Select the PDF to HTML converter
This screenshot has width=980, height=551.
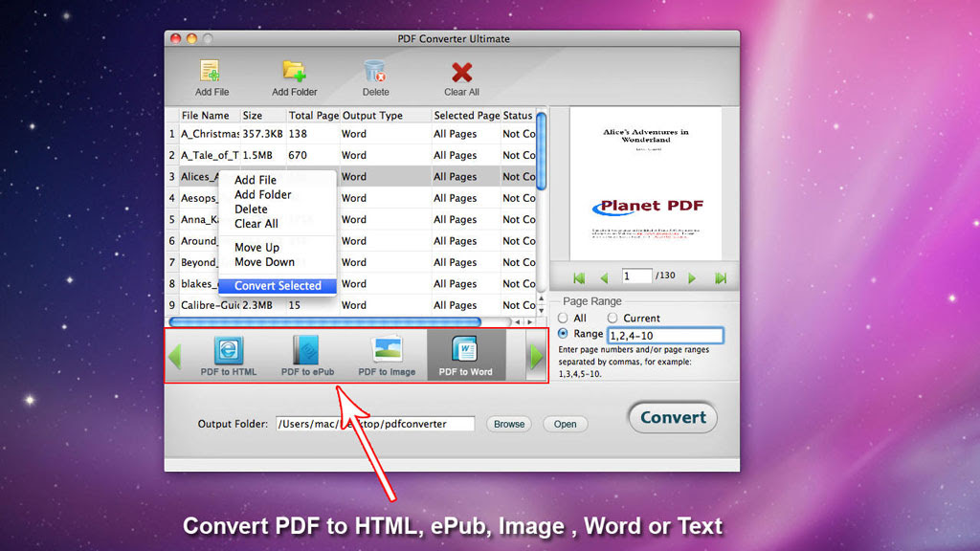(229, 356)
